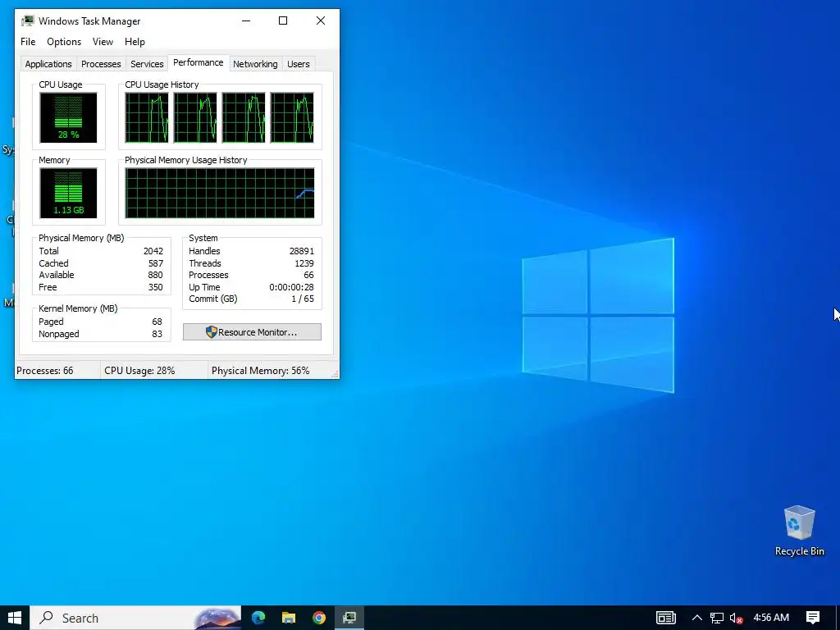Show hidden system tray icons

(697, 618)
